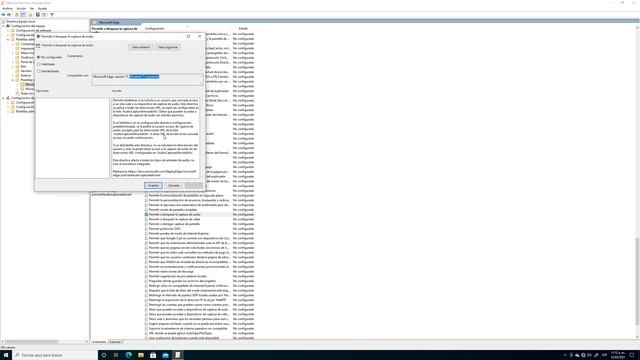Open Task View from the taskbar
Screen dimensions: 640x360
tap(116, 355)
